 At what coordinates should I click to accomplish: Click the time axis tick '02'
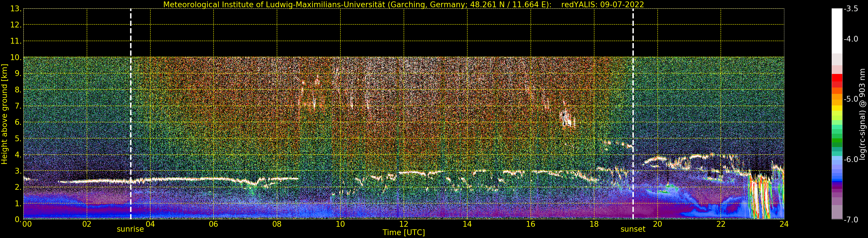pos(87,224)
